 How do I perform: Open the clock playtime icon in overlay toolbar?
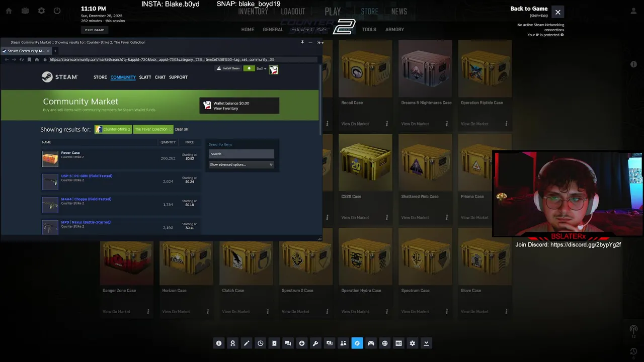pyautogui.click(x=260, y=343)
